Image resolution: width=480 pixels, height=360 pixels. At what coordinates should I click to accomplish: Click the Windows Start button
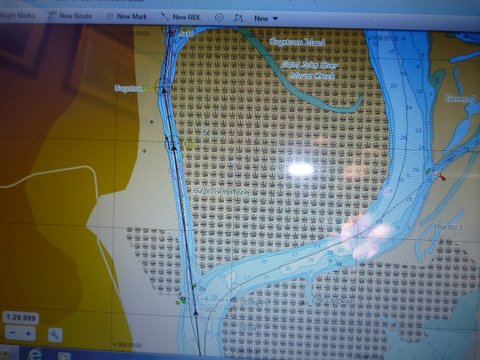tap(7, 355)
